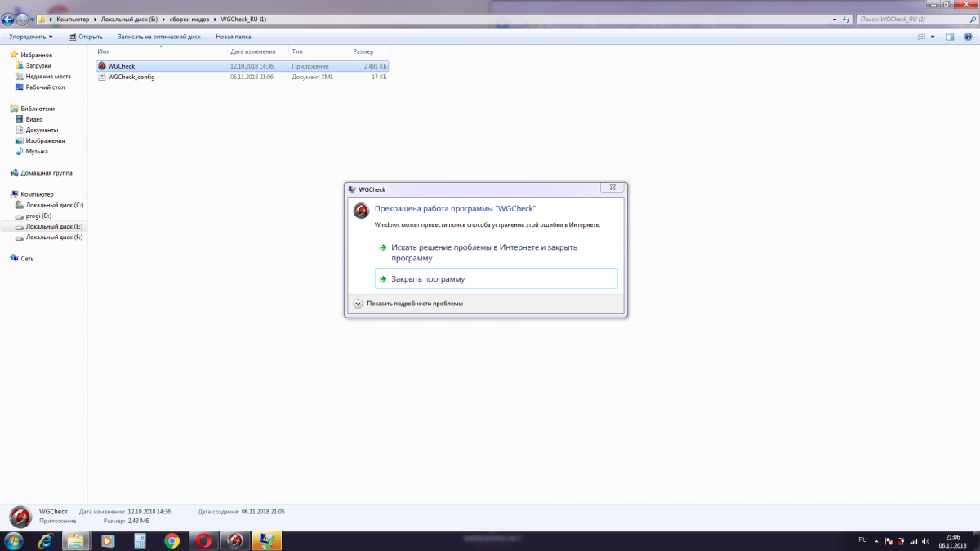
Task: Open Локальный диск (C:) in the navigation pane
Action: pyautogui.click(x=55, y=205)
